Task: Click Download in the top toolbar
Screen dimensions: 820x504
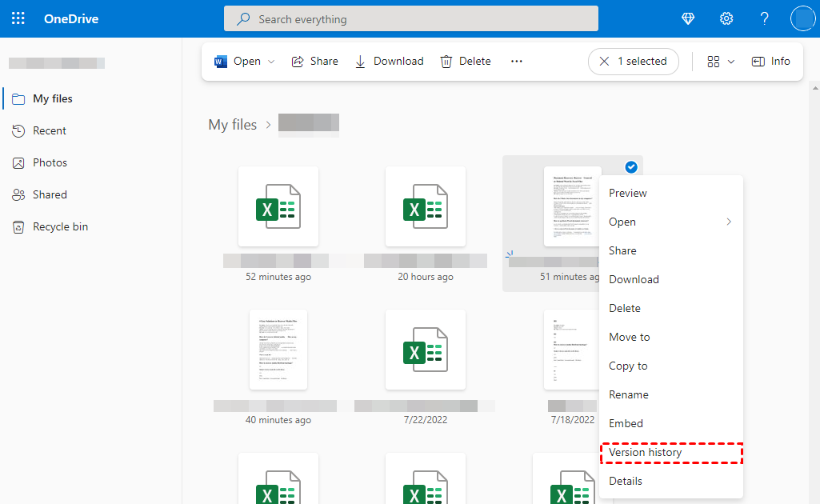Action: click(x=389, y=61)
